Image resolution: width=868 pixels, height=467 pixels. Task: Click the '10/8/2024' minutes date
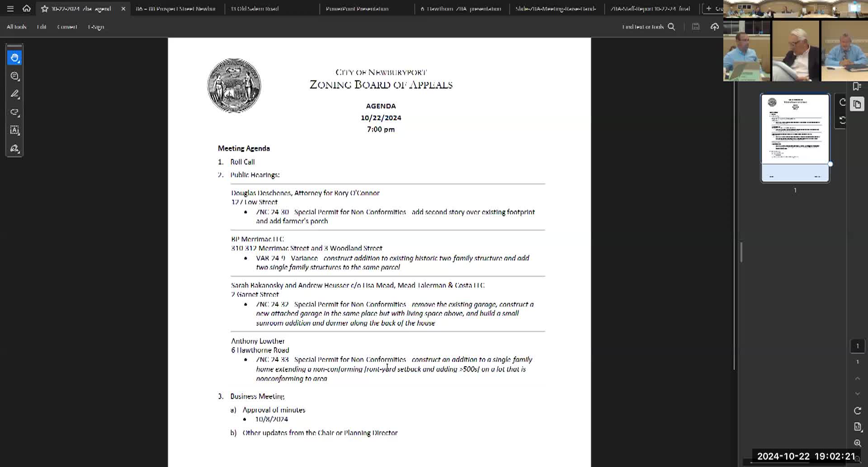pyautogui.click(x=271, y=419)
